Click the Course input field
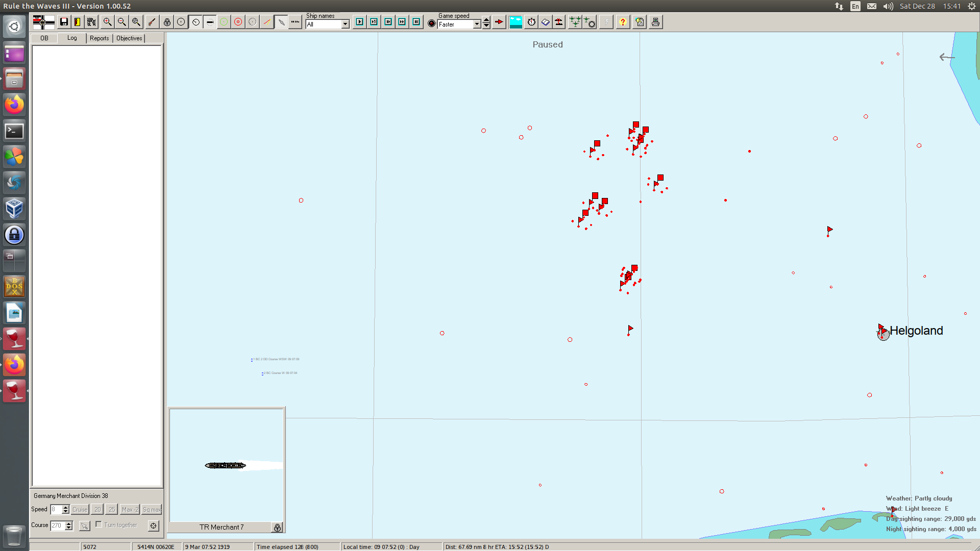The width and height of the screenshot is (980, 551). (57, 525)
